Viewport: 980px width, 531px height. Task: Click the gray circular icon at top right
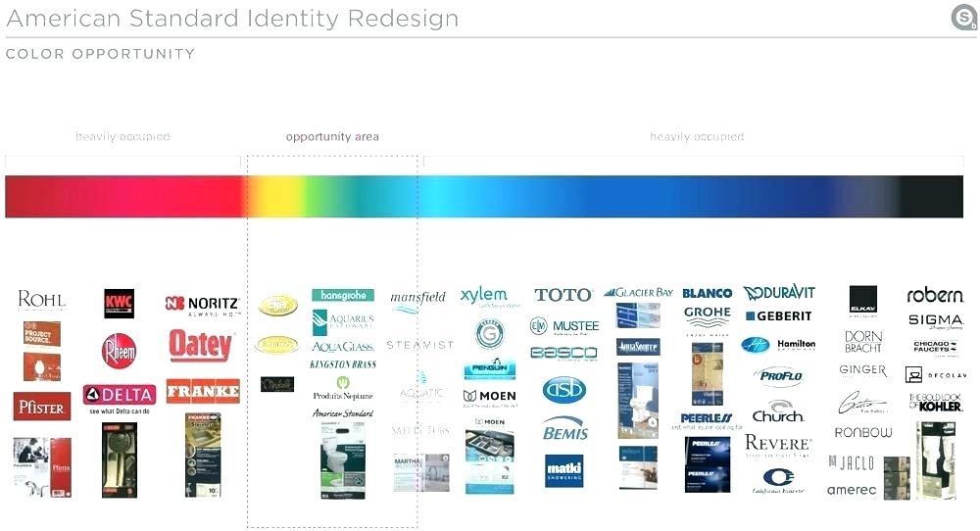(x=963, y=17)
